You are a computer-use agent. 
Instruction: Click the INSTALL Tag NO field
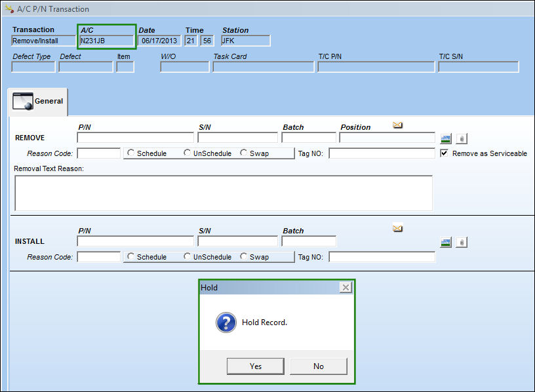(382, 257)
